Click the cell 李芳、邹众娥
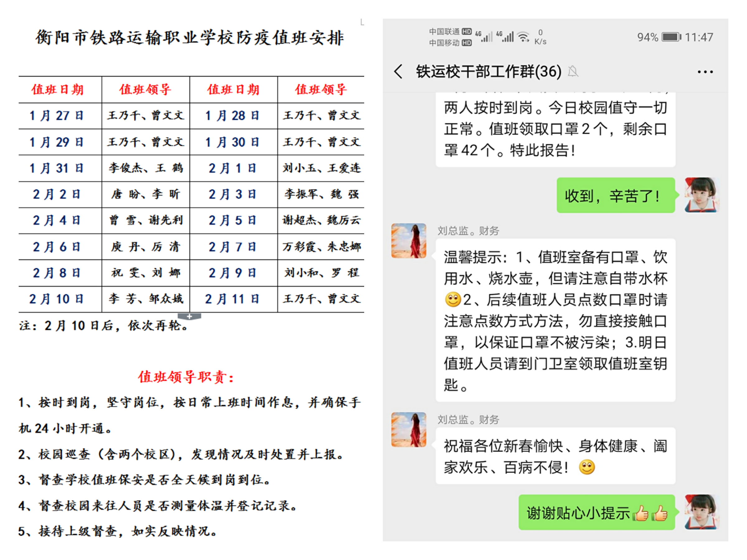The height and width of the screenshot is (560, 747). coord(146,299)
